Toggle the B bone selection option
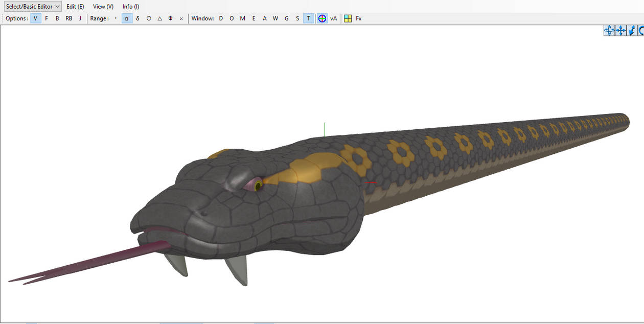The width and height of the screenshot is (644, 324). [57, 18]
